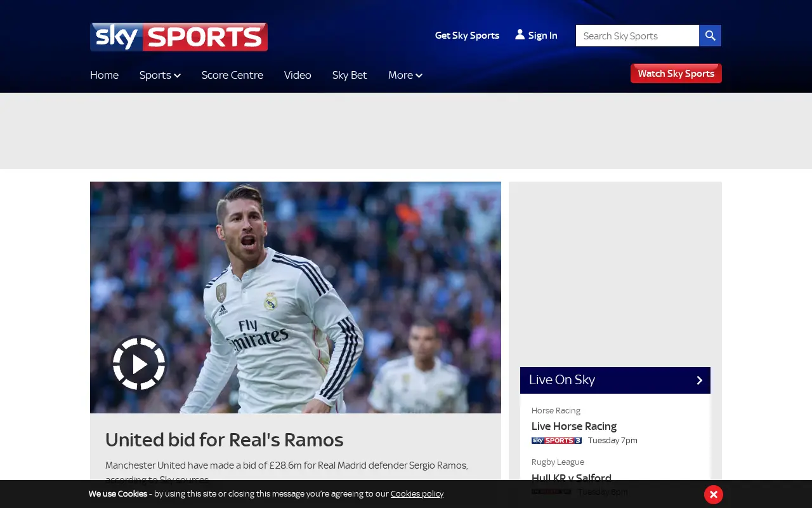Click the Tuesday 7pm time text
The width and height of the screenshot is (812, 508).
tap(613, 441)
